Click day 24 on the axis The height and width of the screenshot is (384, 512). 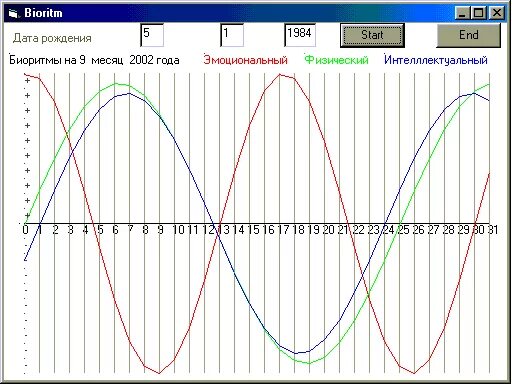[x=388, y=230]
